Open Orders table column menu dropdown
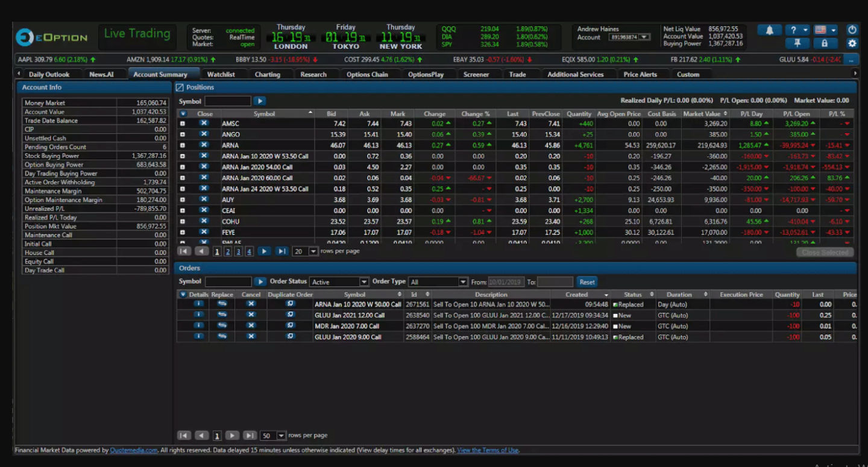The height and width of the screenshot is (467, 868). pyautogui.click(x=183, y=295)
